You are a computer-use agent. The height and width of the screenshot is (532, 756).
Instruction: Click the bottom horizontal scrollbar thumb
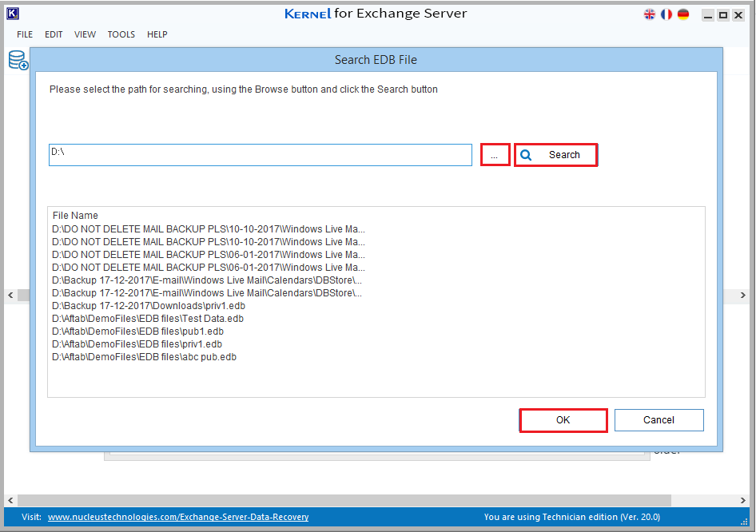(344, 500)
